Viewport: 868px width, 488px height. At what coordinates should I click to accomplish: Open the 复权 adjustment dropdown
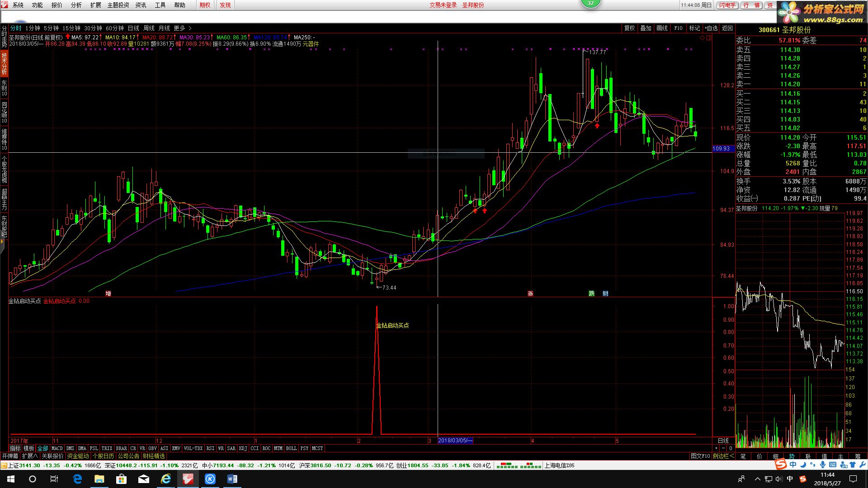coord(629,28)
